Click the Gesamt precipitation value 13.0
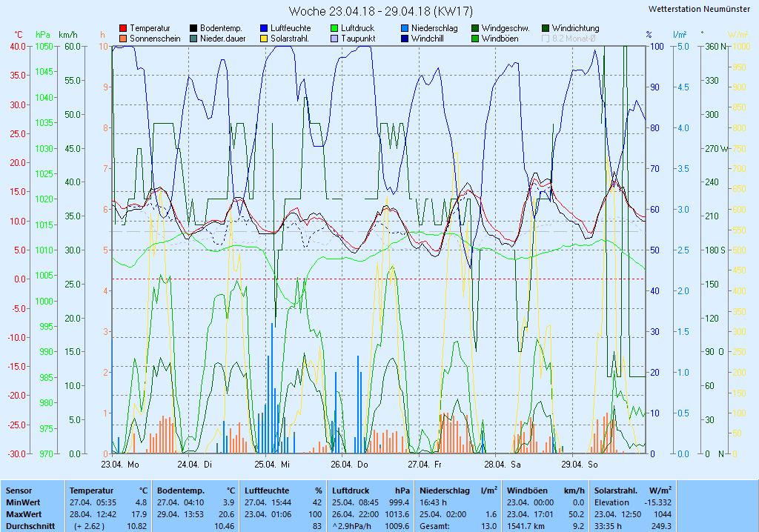Viewport: 759px width, 532px height. (x=489, y=526)
